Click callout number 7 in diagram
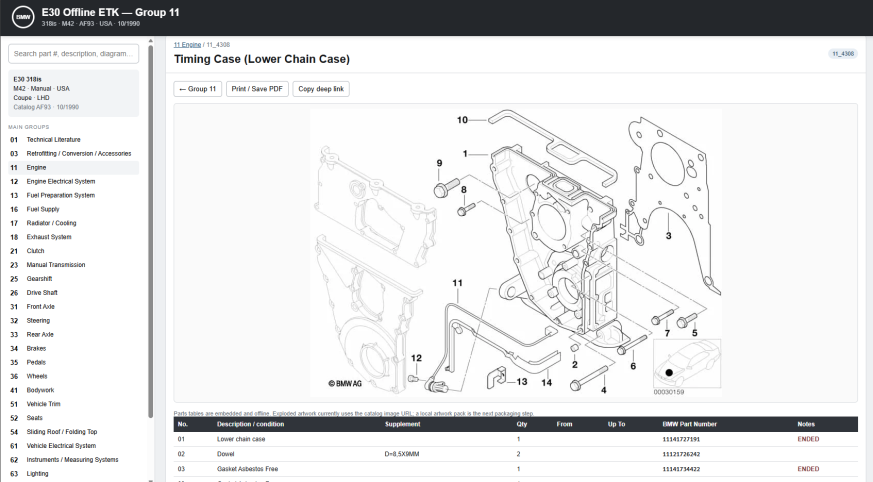The width and height of the screenshot is (873, 482). pyautogui.click(x=667, y=333)
